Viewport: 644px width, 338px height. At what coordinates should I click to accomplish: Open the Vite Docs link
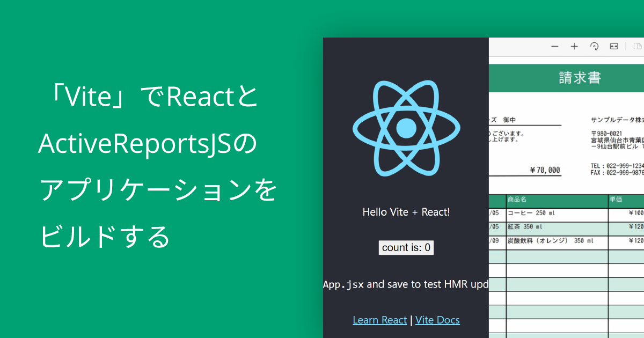(437, 320)
